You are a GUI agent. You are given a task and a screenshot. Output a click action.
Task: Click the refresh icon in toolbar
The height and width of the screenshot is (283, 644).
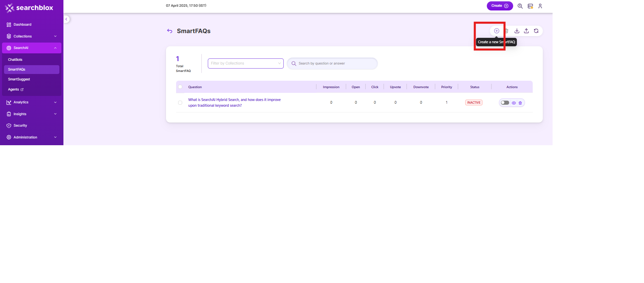(x=536, y=31)
